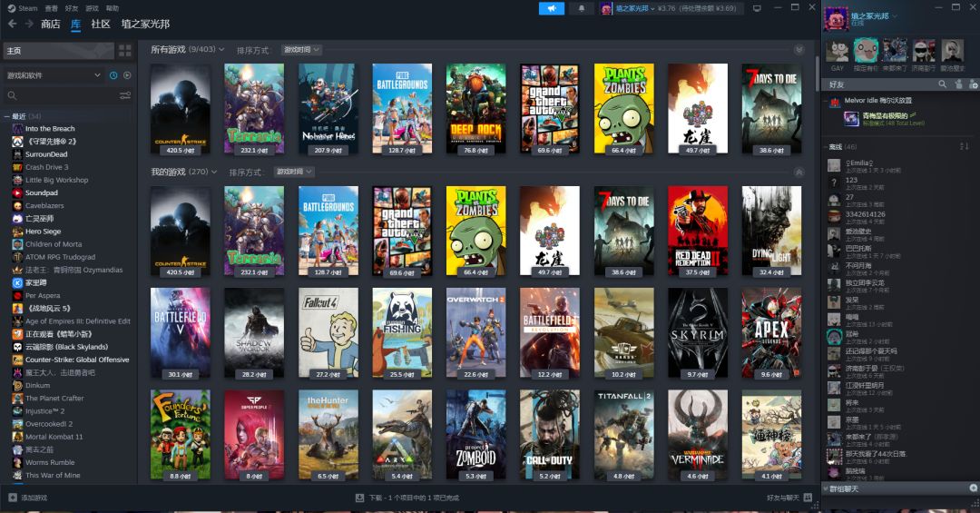Go forward with the right arrow

[29, 24]
